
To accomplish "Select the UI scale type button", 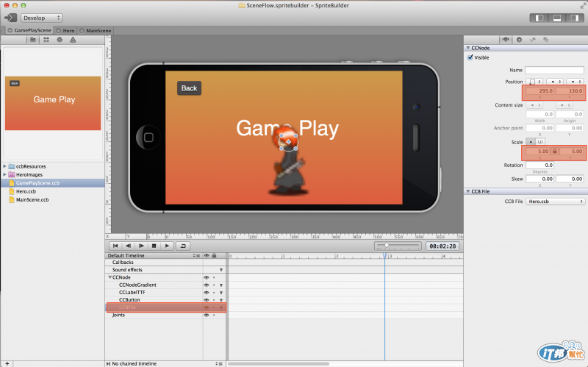I will point(540,142).
